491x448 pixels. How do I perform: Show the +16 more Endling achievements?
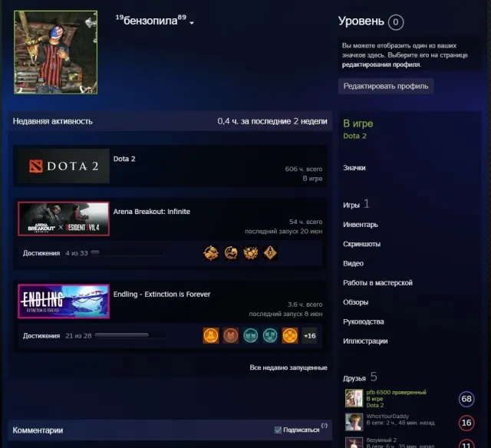pos(309,335)
